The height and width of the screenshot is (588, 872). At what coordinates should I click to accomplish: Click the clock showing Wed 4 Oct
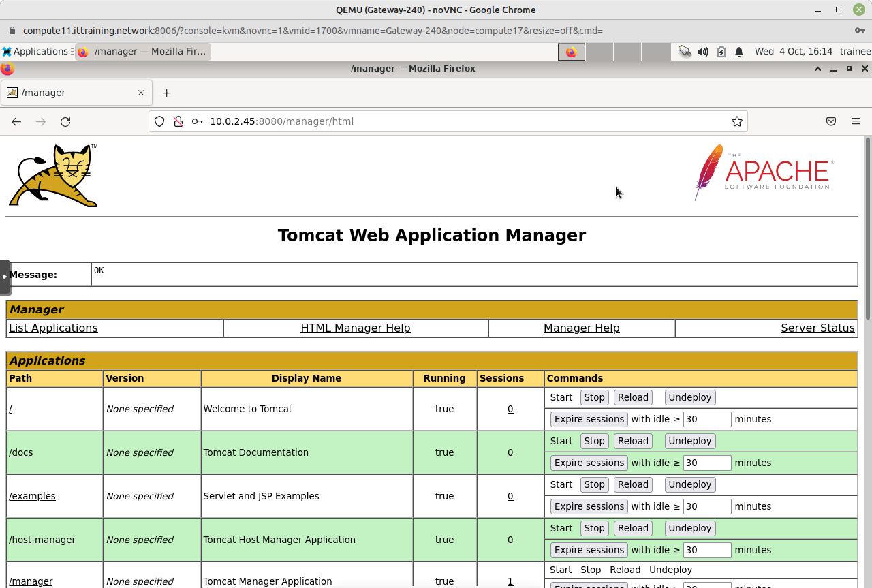(794, 51)
